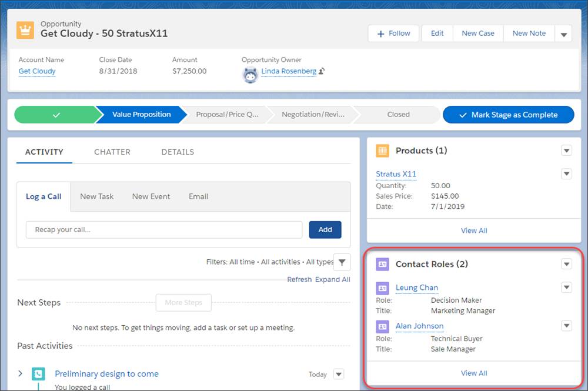The image size is (588, 391).
Task: Open more actions dropdown next to New Note
Action: (564, 34)
